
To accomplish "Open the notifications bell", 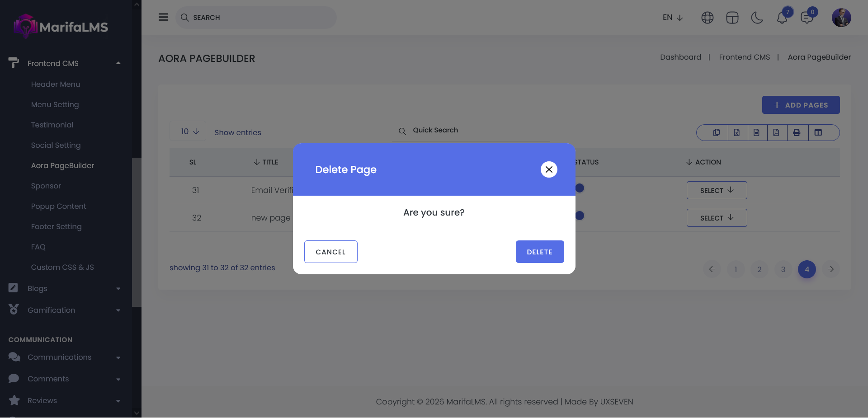I will click(782, 18).
